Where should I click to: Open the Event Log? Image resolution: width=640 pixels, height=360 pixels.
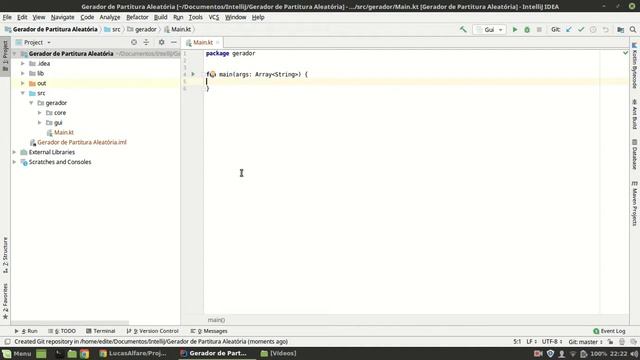pyautogui.click(x=609, y=331)
